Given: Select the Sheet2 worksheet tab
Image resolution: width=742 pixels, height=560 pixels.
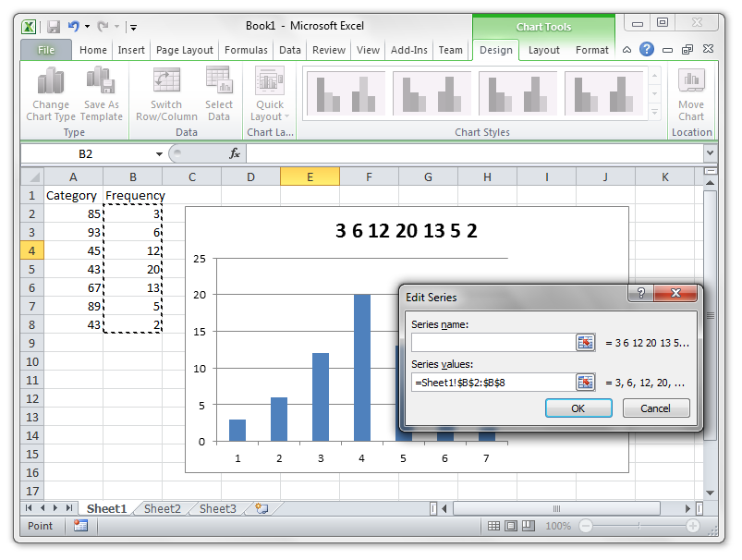Looking at the screenshot, I should click(x=163, y=508).
